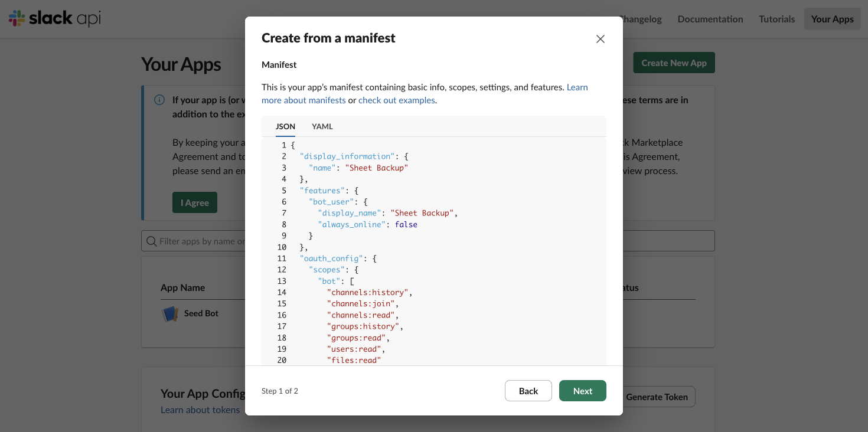Open the Learn about tokens link
868x432 pixels.
point(200,410)
